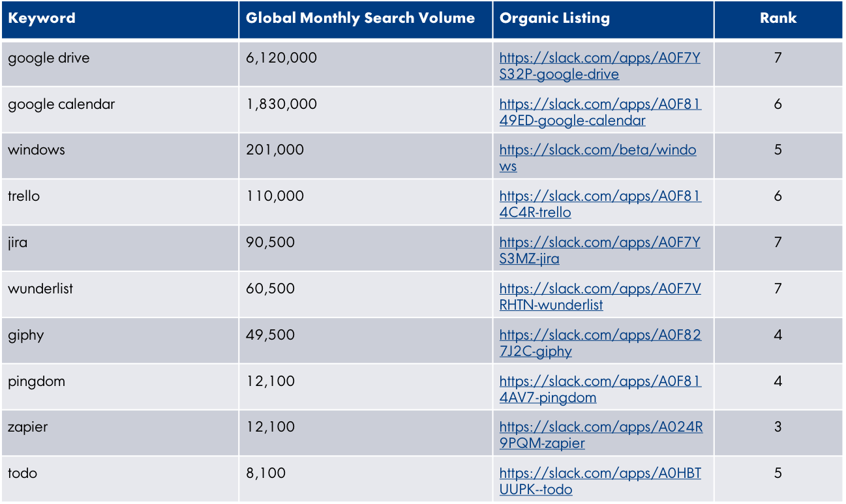The image size is (846, 504).
Task: Select rank 3 in the zapier row
Action: pyautogui.click(x=778, y=427)
